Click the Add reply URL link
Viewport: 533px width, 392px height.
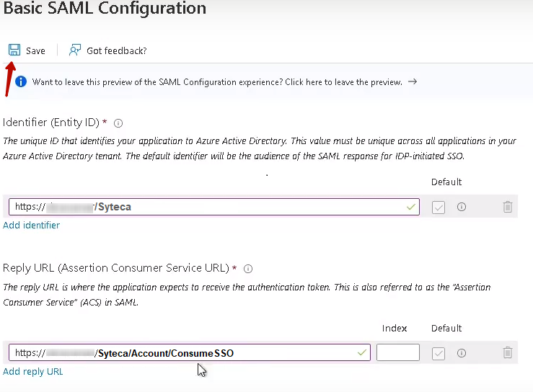(x=33, y=372)
